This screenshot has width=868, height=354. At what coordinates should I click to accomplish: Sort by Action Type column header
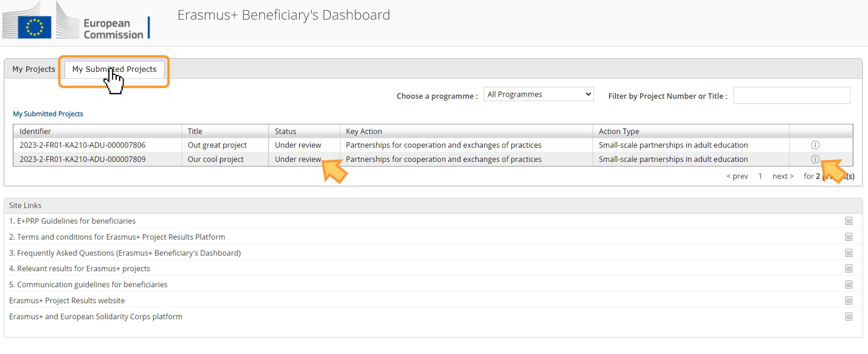pos(691,131)
